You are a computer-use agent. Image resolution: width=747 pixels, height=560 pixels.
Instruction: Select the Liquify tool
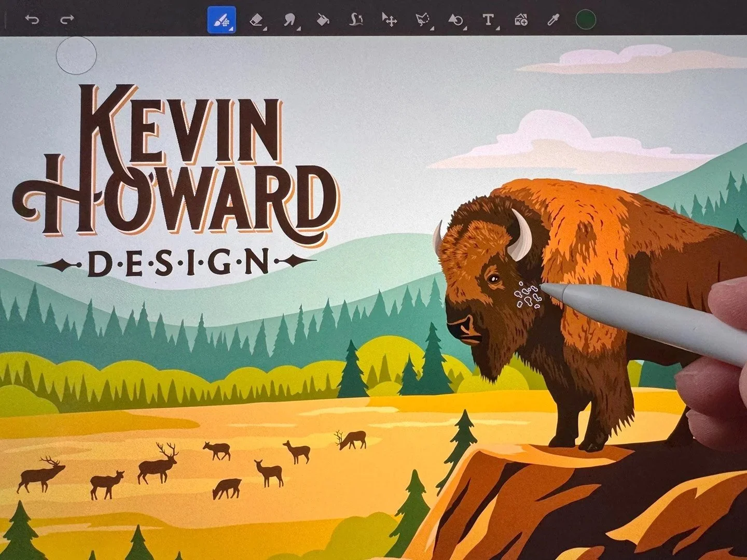click(x=355, y=20)
